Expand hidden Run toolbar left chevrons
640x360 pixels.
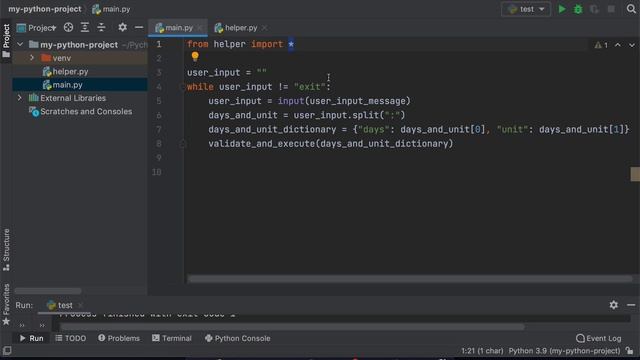[x=22, y=325]
